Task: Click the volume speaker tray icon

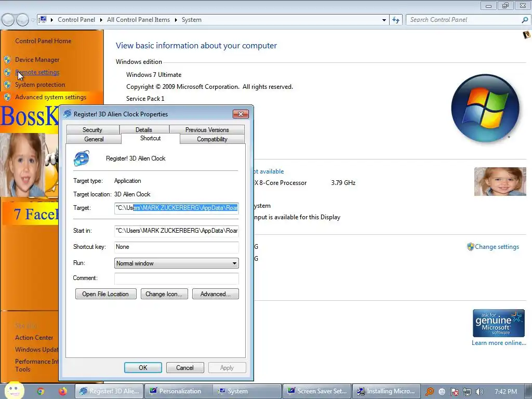Action: coord(479,392)
